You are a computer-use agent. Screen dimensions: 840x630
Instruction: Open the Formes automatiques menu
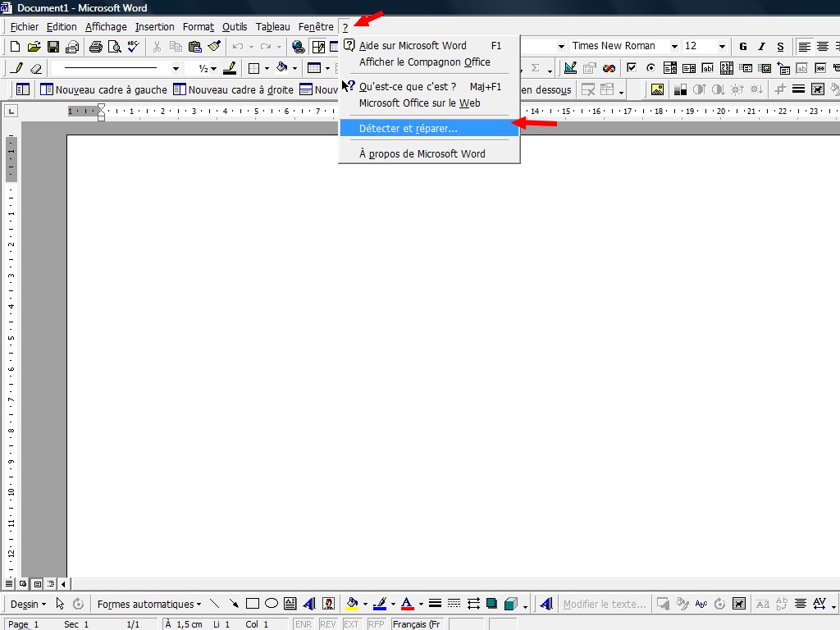click(149, 605)
